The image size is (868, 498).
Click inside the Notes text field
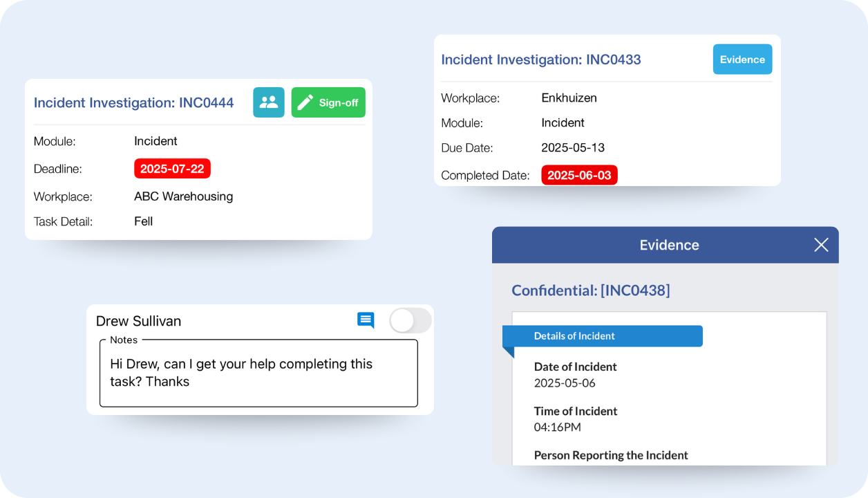point(258,373)
